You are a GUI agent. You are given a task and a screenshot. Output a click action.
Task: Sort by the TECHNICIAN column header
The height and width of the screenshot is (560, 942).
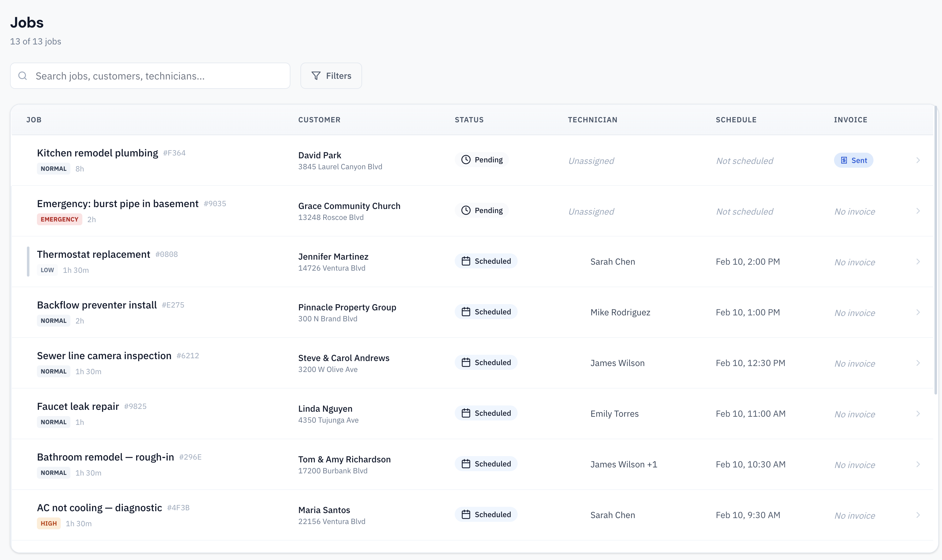[592, 120]
